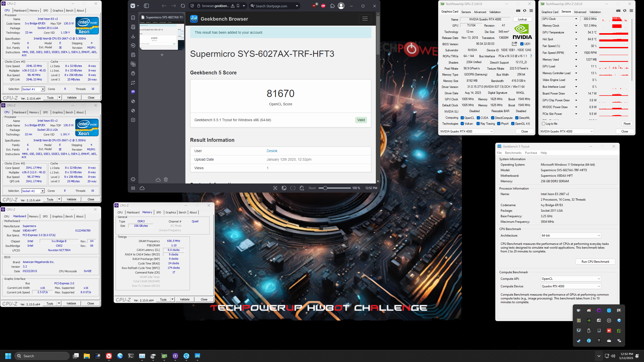Image resolution: width=644 pixels, height=362 pixels.
Task: Open closed tabs trash icon
Action: coord(166,179)
